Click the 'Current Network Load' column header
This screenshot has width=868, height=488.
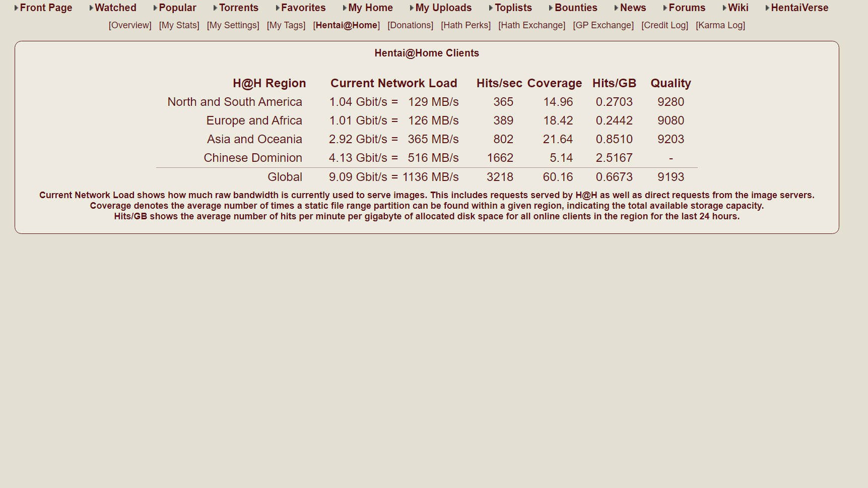coord(394,83)
